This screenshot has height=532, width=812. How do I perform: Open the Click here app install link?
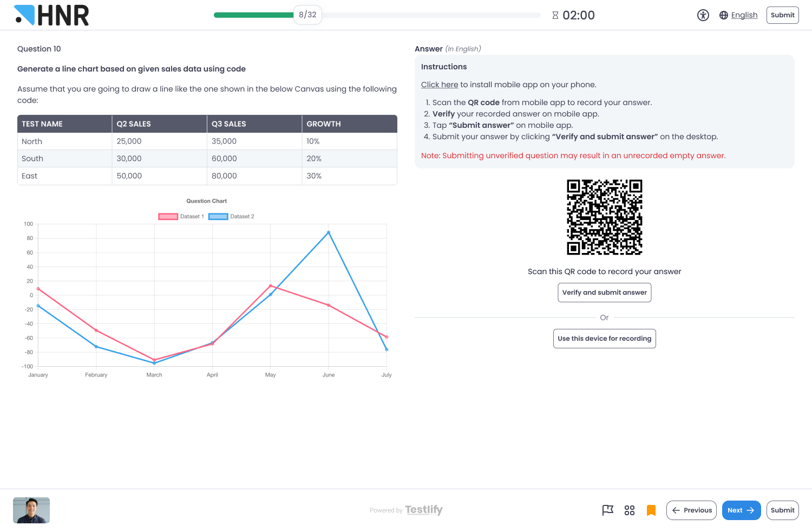(x=440, y=85)
